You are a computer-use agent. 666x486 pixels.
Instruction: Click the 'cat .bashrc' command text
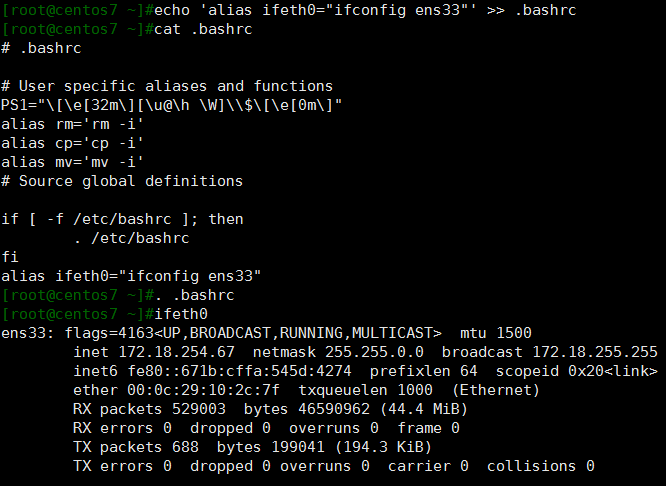pyautogui.click(x=203, y=29)
